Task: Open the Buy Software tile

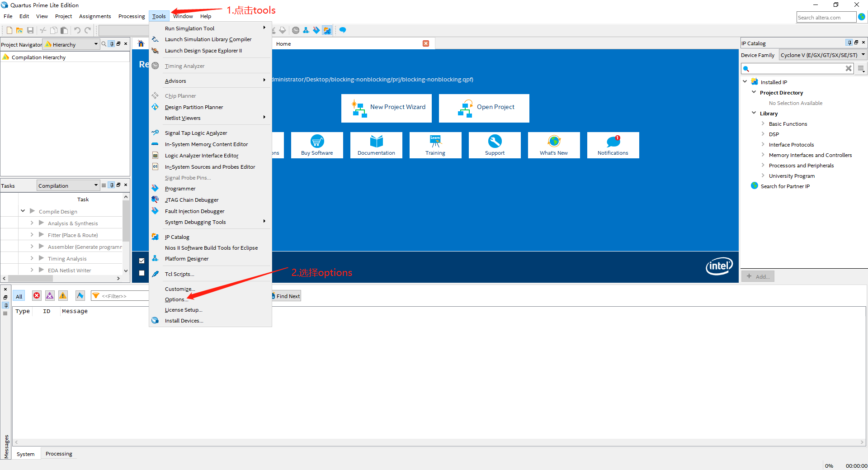Action: click(x=317, y=145)
